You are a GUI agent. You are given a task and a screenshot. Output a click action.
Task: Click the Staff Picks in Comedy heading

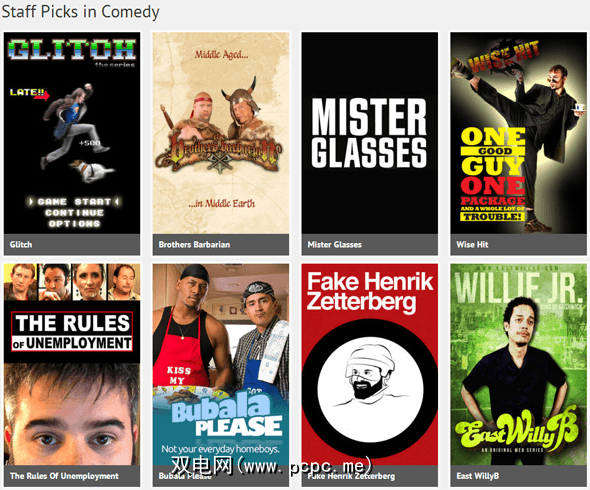[x=81, y=12]
